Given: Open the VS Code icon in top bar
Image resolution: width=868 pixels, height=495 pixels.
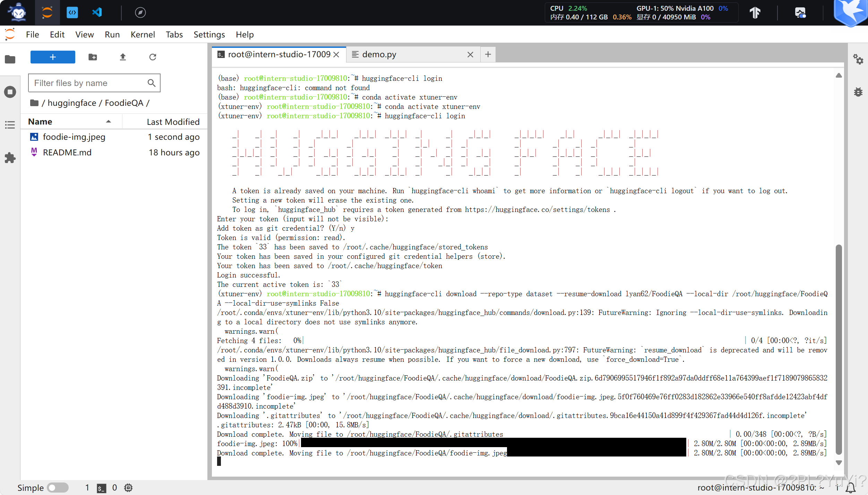Looking at the screenshot, I should (x=97, y=12).
